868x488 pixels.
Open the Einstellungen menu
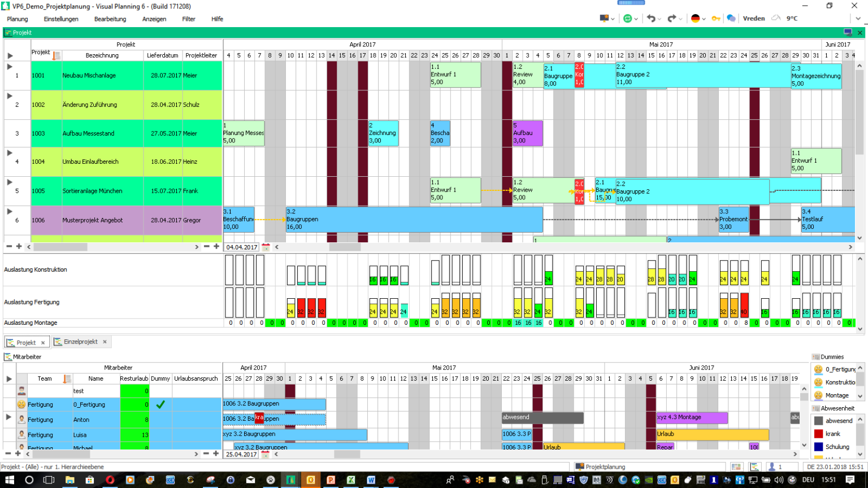tap(61, 19)
